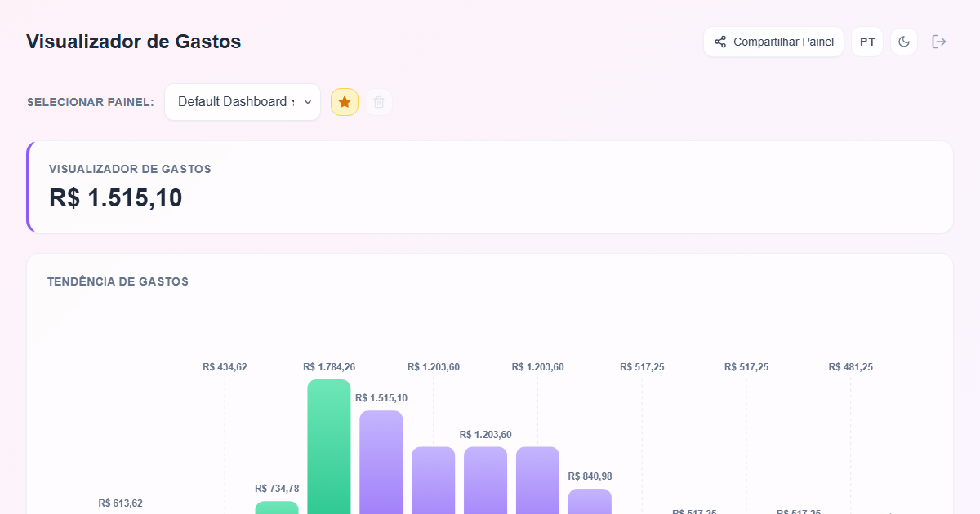
Task: Click the Tendência de Gastos heading
Action: 118,281
